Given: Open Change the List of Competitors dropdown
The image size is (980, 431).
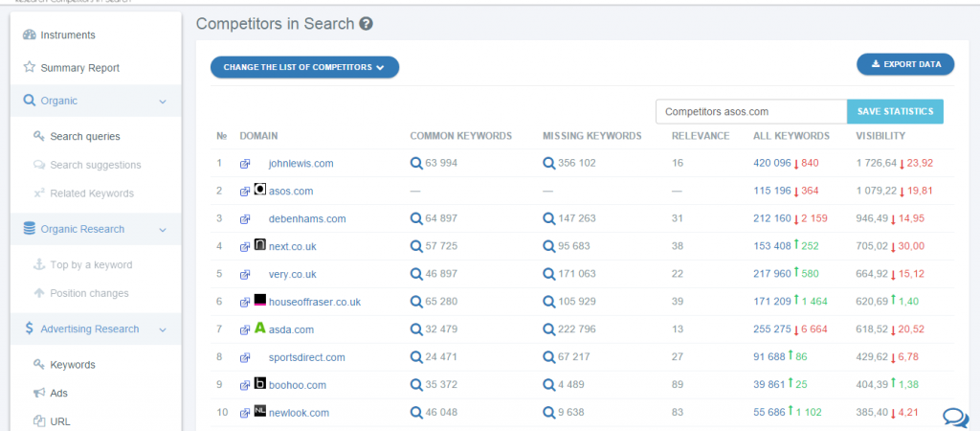Looking at the screenshot, I should [304, 67].
